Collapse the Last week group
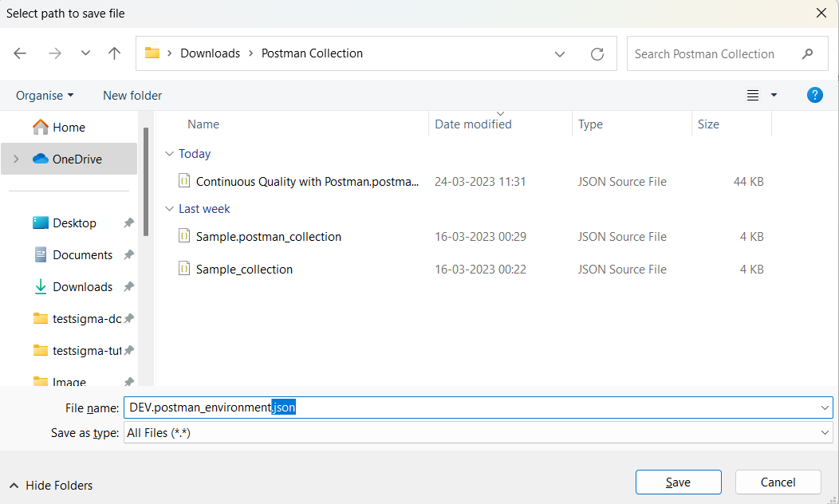Viewport: 839px width, 504px height. (x=169, y=209)
